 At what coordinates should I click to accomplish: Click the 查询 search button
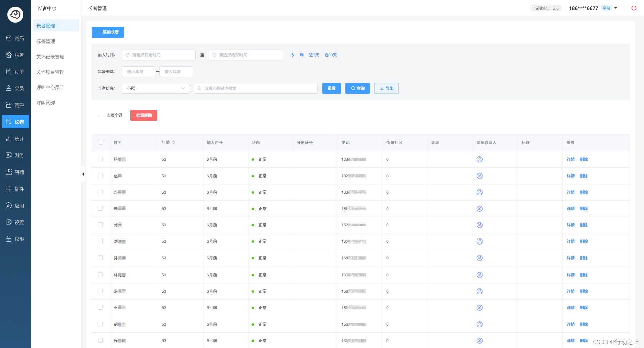[358, 88]
